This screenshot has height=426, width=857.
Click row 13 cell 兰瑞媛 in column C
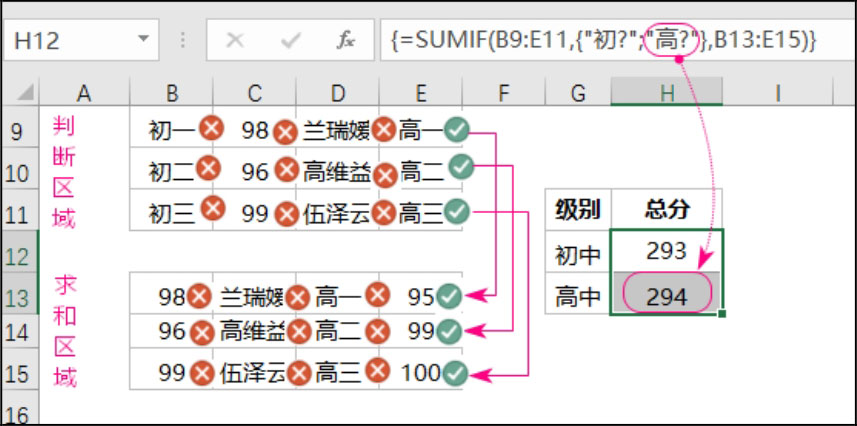pos(255,293)
